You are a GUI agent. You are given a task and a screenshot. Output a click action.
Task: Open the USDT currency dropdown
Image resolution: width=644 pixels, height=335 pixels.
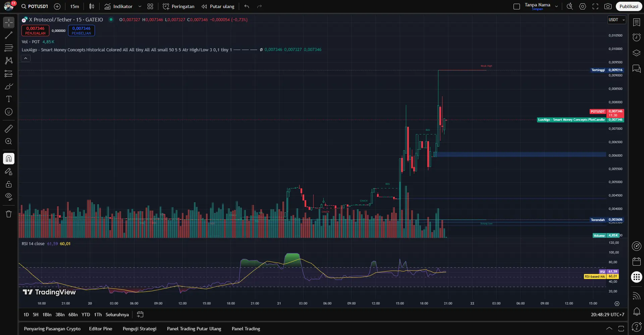click(617, 20)
